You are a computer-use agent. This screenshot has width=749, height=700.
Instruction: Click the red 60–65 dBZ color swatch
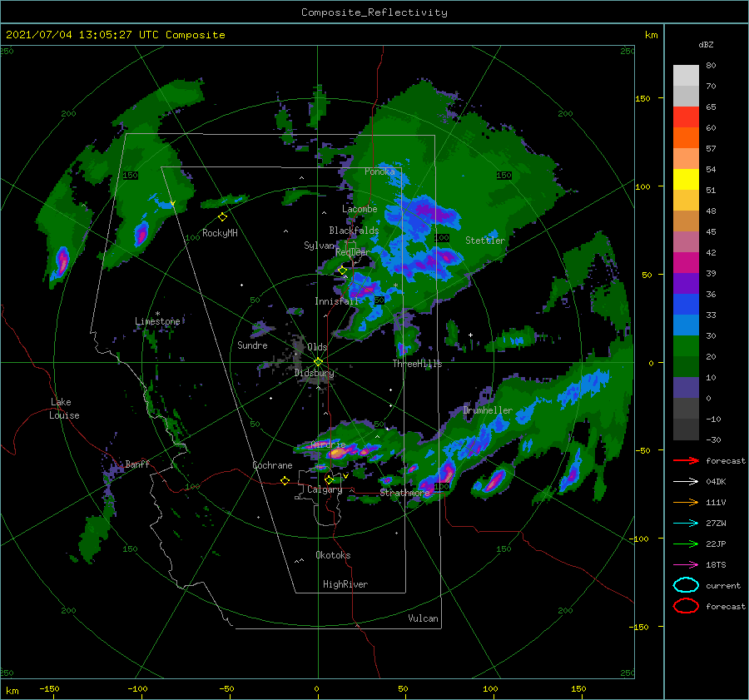tap(686, 117)
